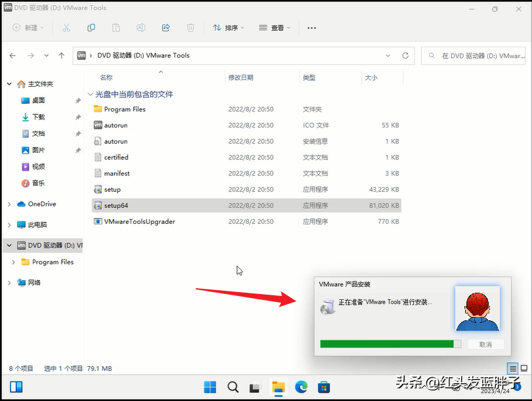Click 取消 in VMware install dialog
The width and height of the screenshot is (532, 401).
[x=485, y=345]
